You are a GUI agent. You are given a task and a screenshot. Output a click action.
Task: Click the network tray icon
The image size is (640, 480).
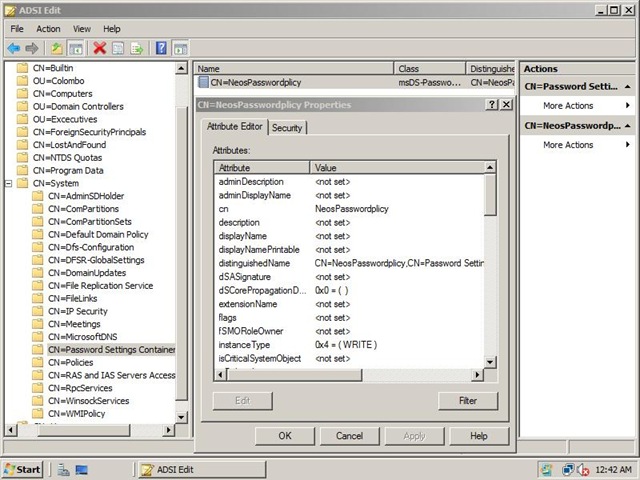[x=568, y=470]
